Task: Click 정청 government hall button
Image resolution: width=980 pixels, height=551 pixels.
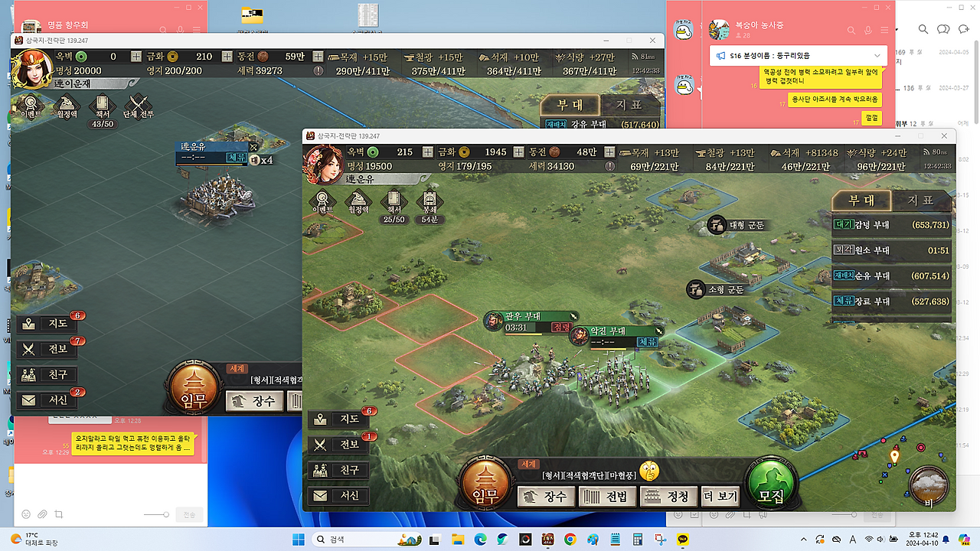Action: (x=669, y=496)
